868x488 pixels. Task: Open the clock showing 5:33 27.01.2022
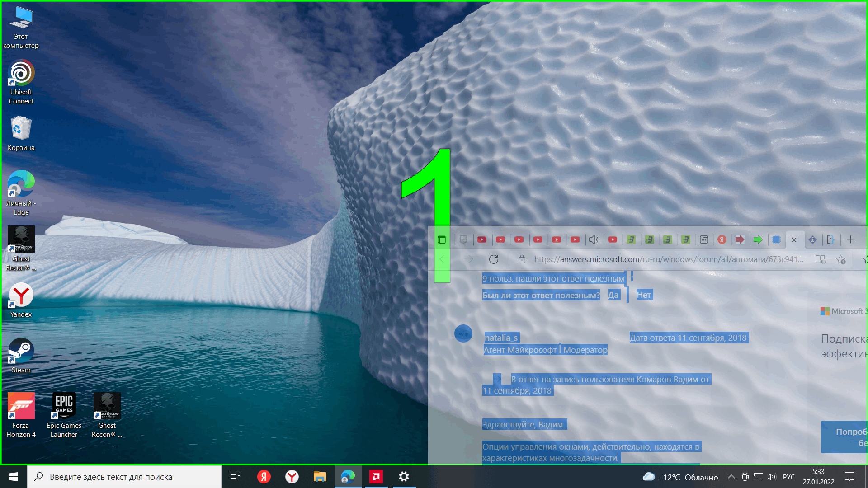[x=819, y=477]
